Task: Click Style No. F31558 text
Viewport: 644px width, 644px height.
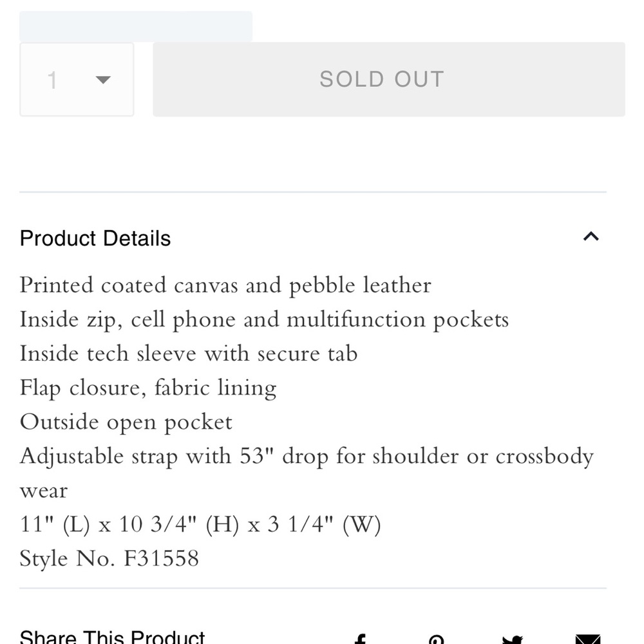Action: [109, 558]
